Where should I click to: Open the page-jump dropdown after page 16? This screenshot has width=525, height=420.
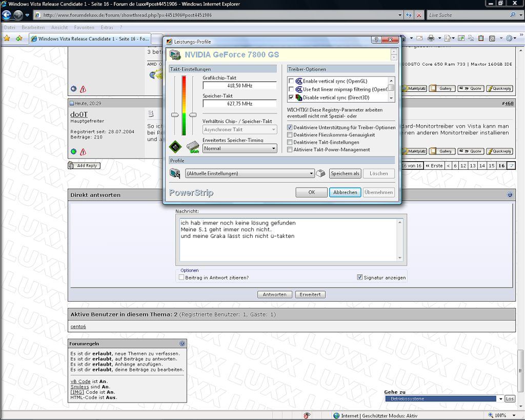(511, 166)
